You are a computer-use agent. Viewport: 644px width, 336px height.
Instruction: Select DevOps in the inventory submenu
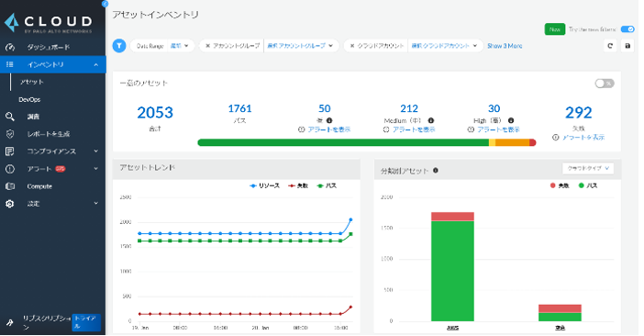[29, 99]
